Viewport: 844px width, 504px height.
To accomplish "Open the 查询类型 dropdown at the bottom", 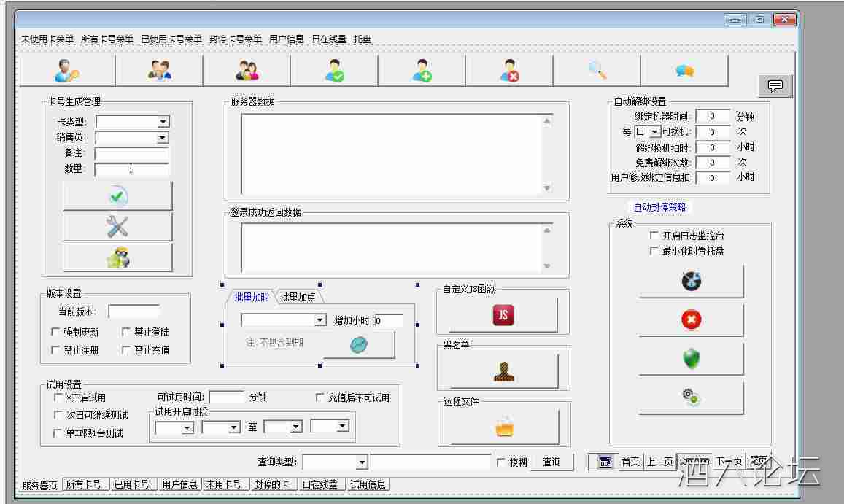I will (360, 462).
